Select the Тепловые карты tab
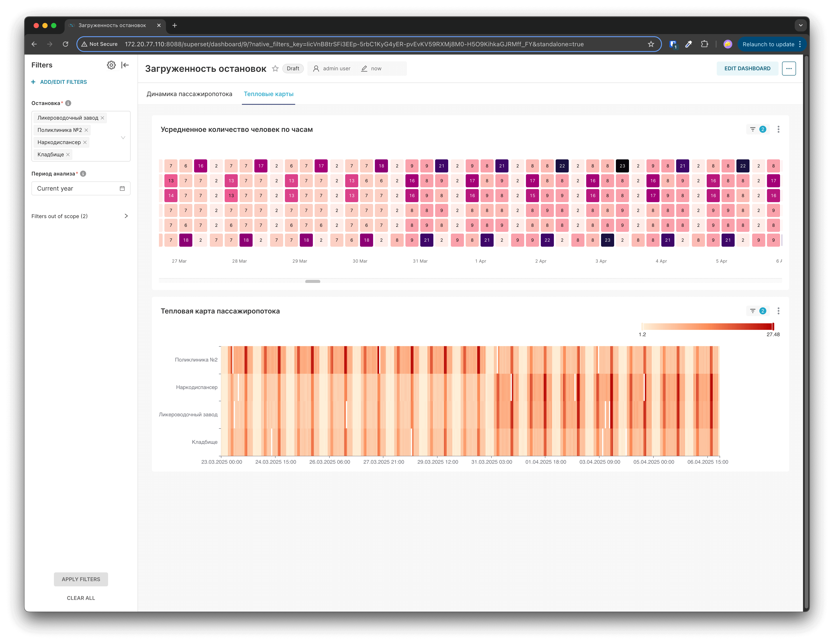 click(x=269, y=94)
